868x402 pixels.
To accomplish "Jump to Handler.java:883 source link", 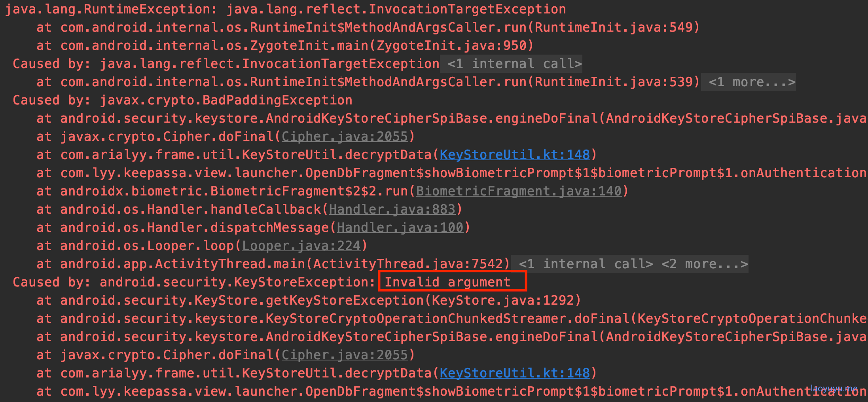I will coord(392,209).
